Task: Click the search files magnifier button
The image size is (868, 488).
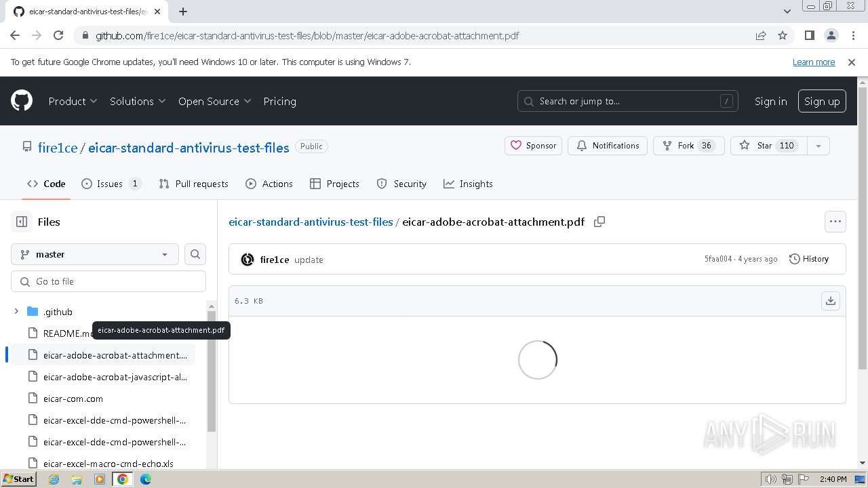Action: [x=195, y=254]
